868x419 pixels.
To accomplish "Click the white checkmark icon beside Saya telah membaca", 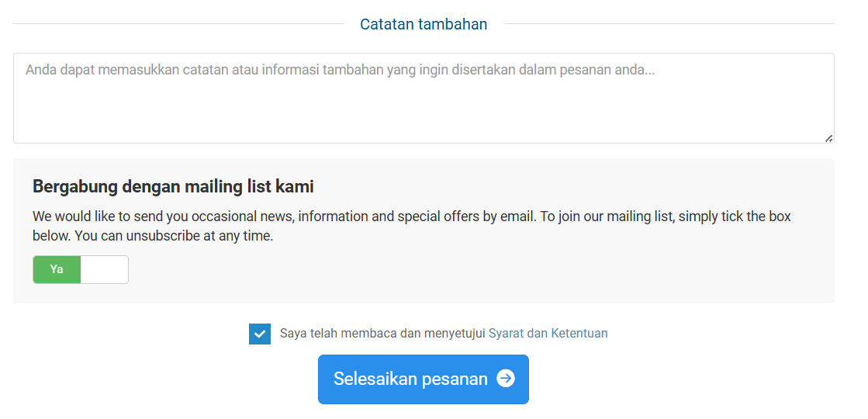I will (260, 334).
